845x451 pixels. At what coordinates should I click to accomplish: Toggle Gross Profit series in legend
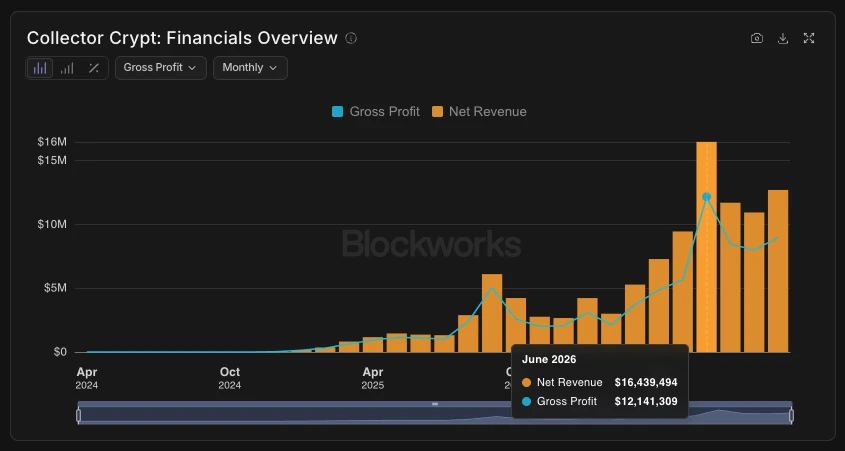click(x=376, y=112)
